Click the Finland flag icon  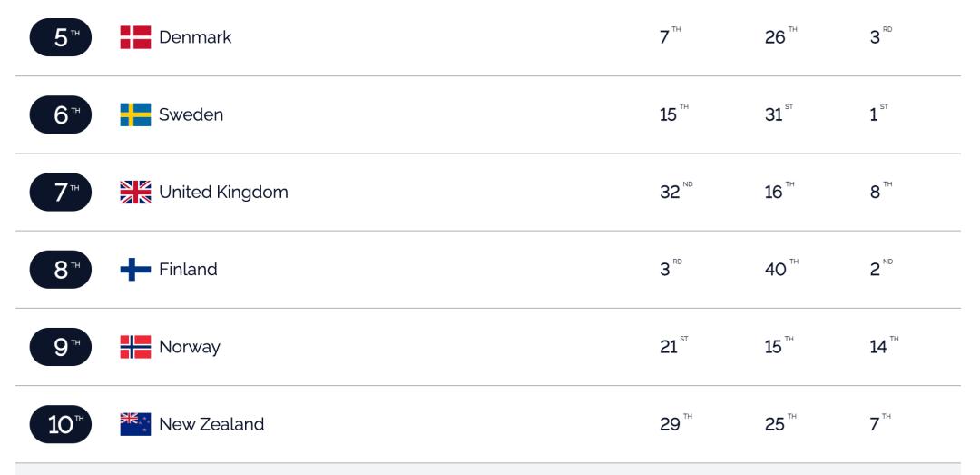click(135, 270)
